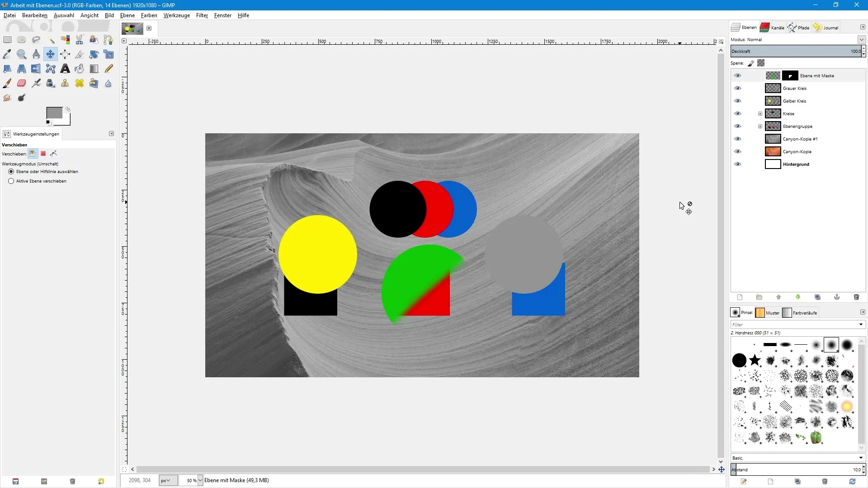
Task: Select the Ink tool
Action: coord(51,83)
